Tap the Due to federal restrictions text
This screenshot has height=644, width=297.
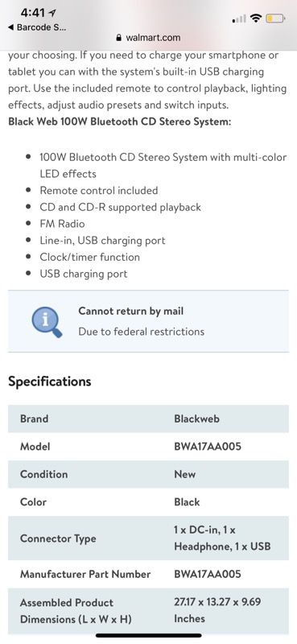click(142, 332)
